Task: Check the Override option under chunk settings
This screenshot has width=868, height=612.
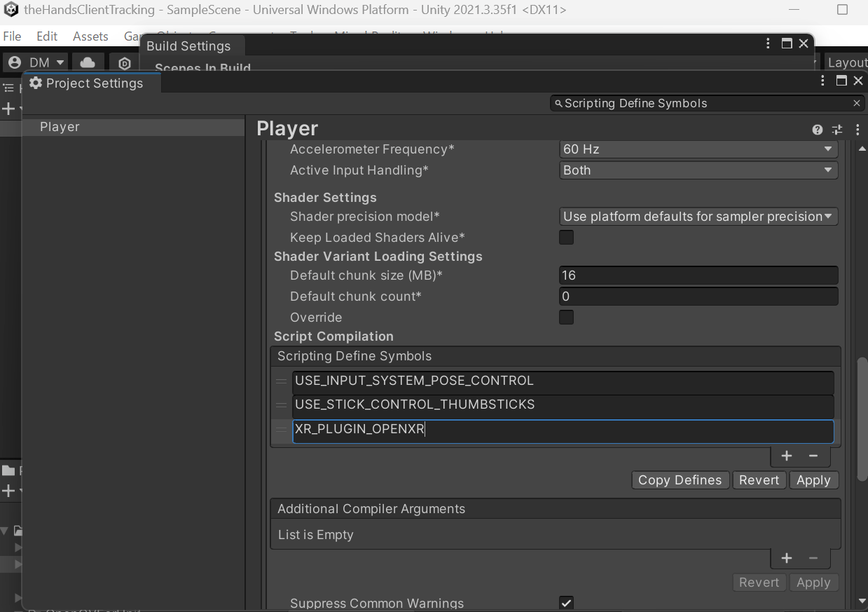Action: (x=566, y=317)
